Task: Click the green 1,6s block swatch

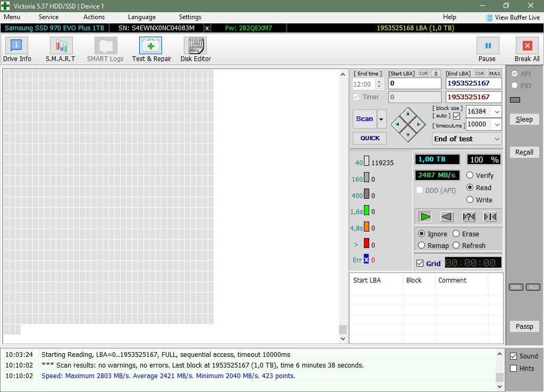Action: point(367,210)
